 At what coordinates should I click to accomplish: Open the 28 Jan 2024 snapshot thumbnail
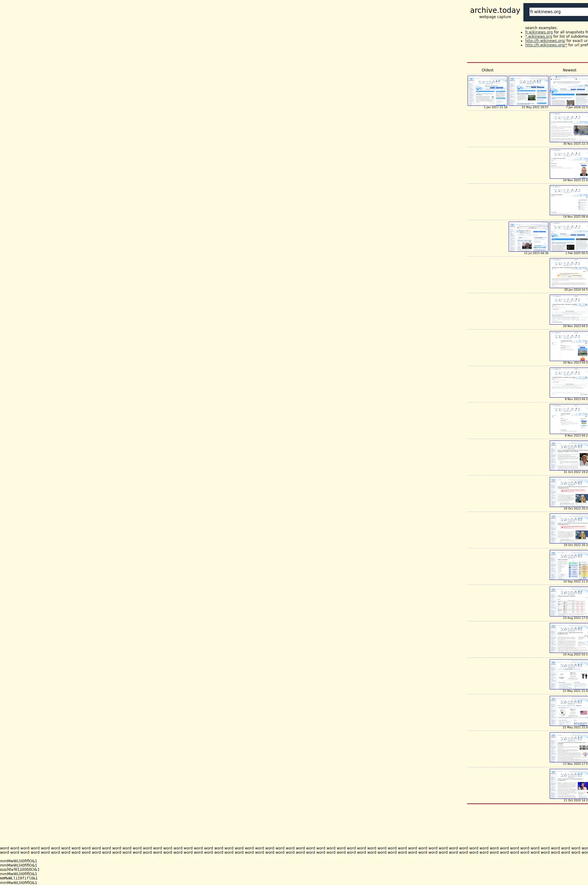[568, 273]
